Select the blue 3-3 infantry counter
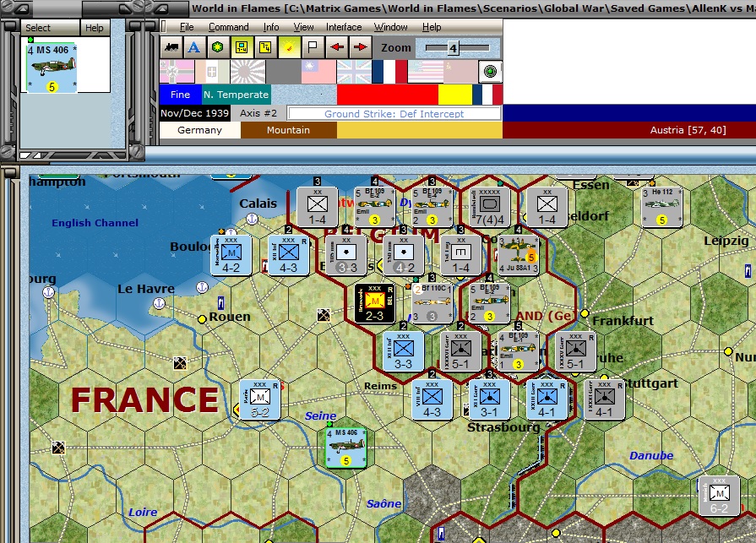The width and height of the screenshot is (756, 543). [403, 351]
